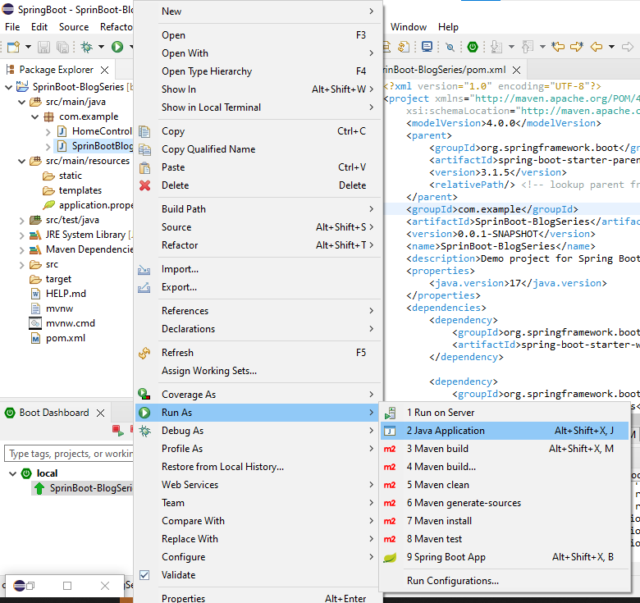Click the computer monitor toolbar icon

point(427,47)
